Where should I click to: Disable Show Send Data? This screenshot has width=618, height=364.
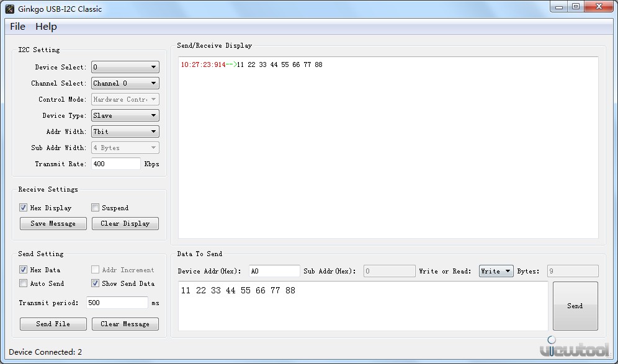pos(95,283)
